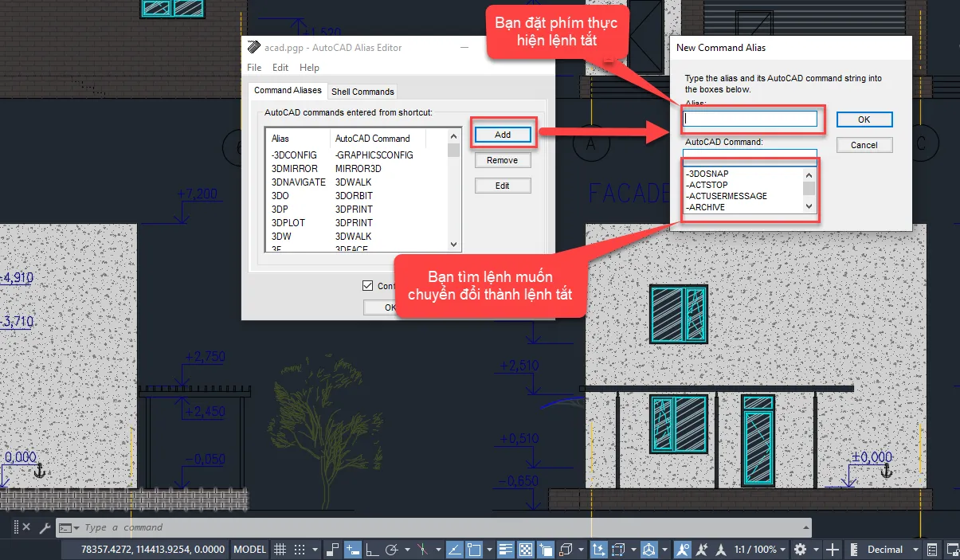Toggle Show Lineweight icon in status bar
Viewport: 960px width, 560px height.
tap(507, 549)
